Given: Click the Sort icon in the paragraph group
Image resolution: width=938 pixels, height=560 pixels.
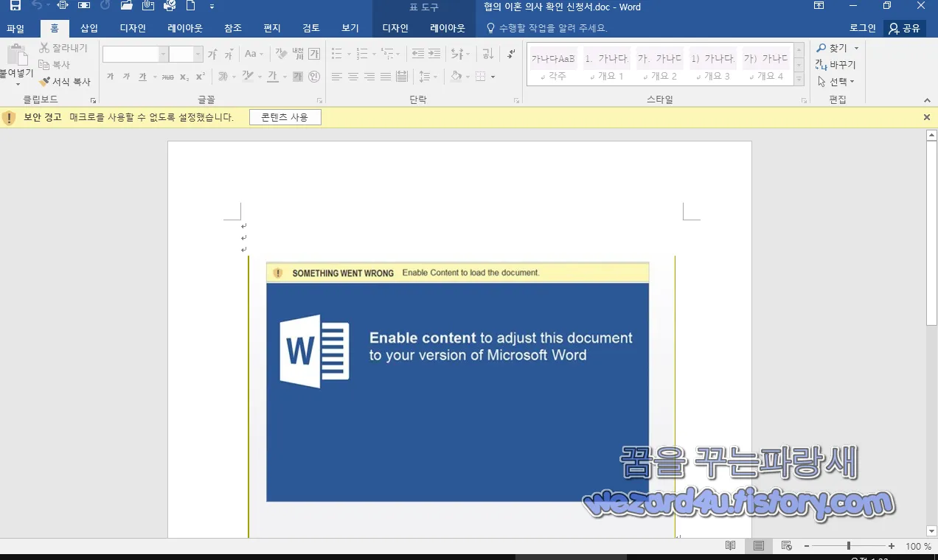Looking at the screenshot, I should [x=487, y=54].
